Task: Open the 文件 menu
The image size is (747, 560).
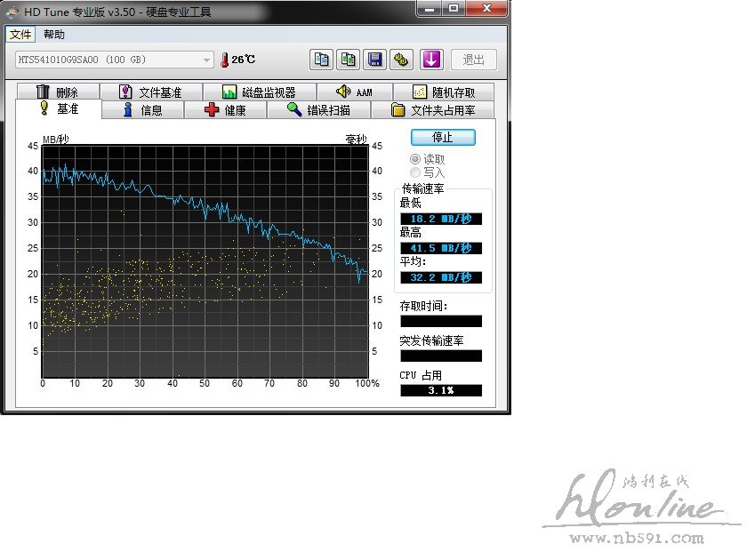Action: click(20, 35)
